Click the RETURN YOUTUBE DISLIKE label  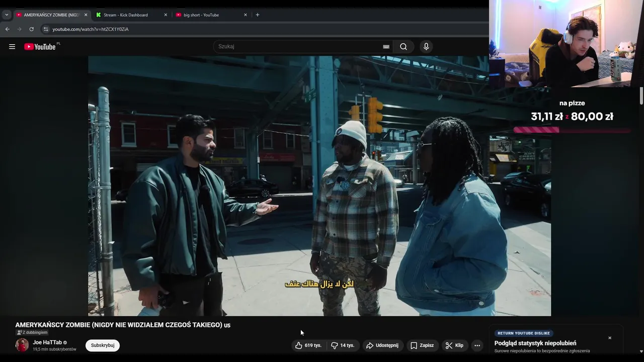(523, 333)
